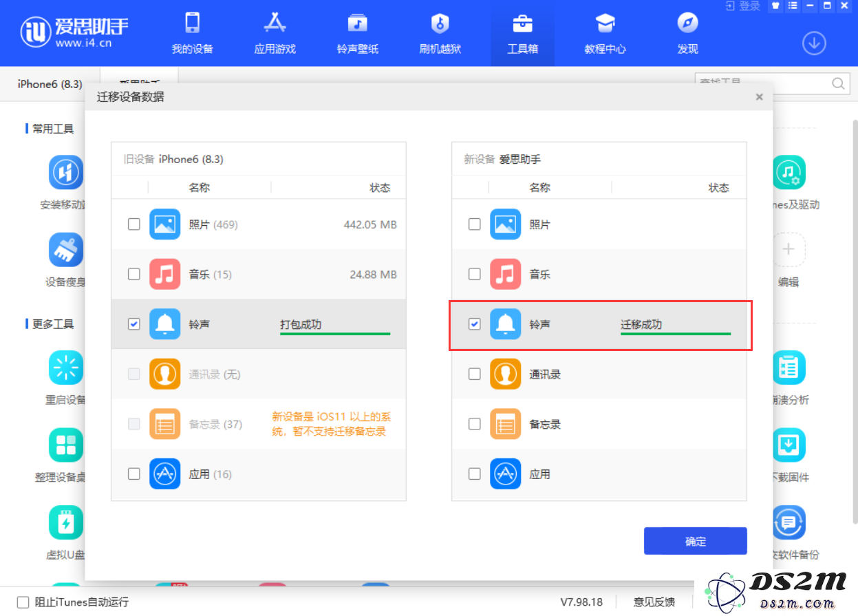This screenshot has height=616, width=858.
Task: Click new device 音乐 music icon
Action: (506, 274)
